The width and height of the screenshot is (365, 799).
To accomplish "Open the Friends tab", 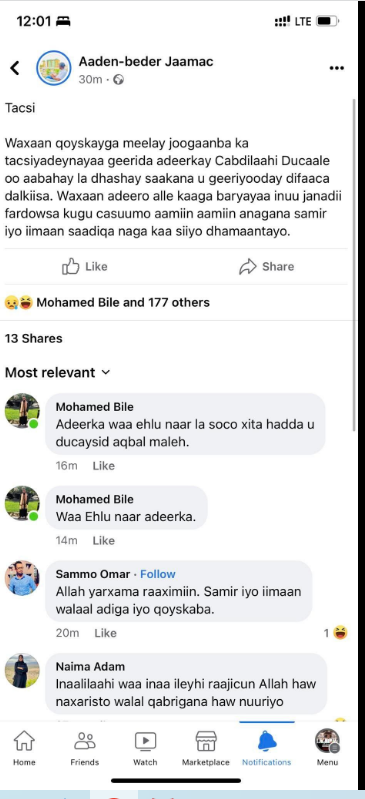I will [85, 748].
